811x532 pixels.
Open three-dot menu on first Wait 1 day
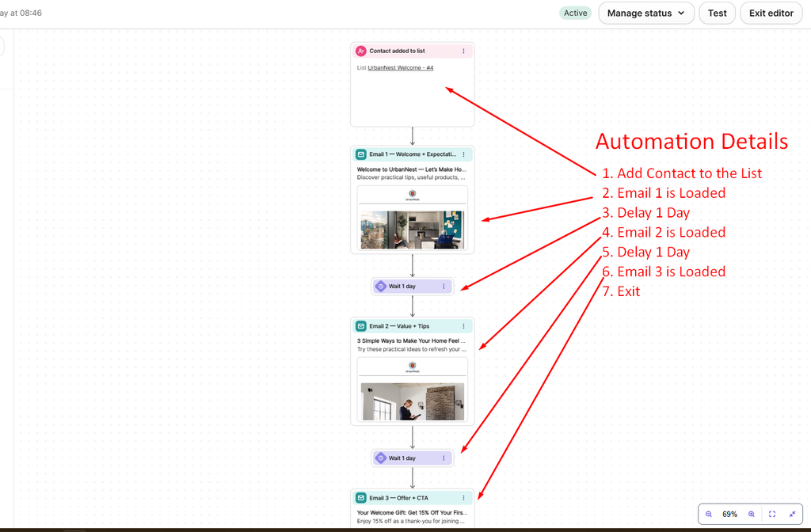444,286
